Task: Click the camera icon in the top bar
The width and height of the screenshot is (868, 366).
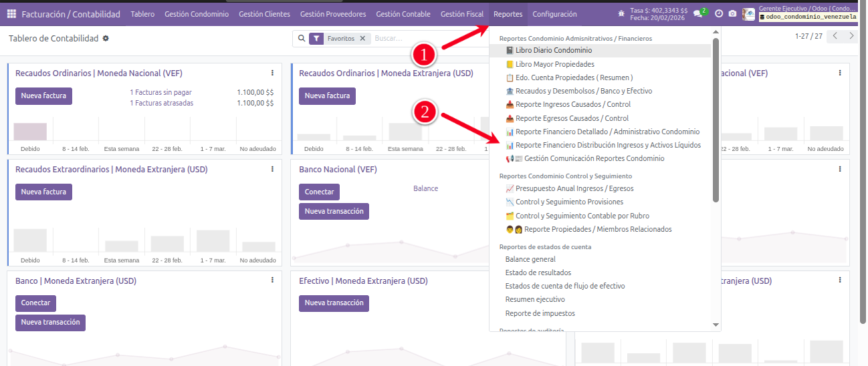Action: click(x=733, y=13)
